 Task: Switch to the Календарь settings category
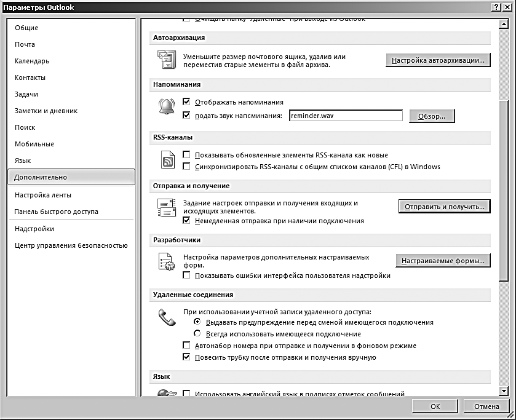32,61
